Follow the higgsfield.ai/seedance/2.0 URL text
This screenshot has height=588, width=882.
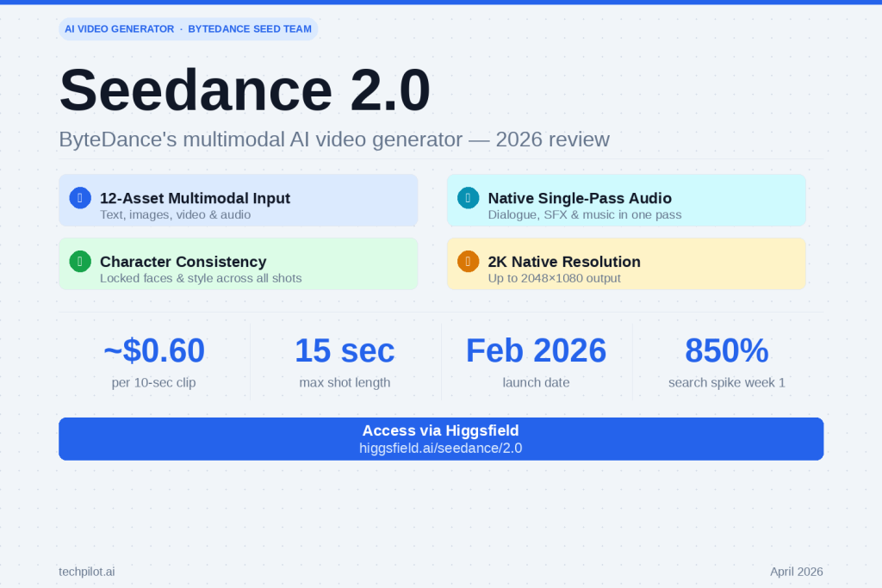(x=440, y=449)
